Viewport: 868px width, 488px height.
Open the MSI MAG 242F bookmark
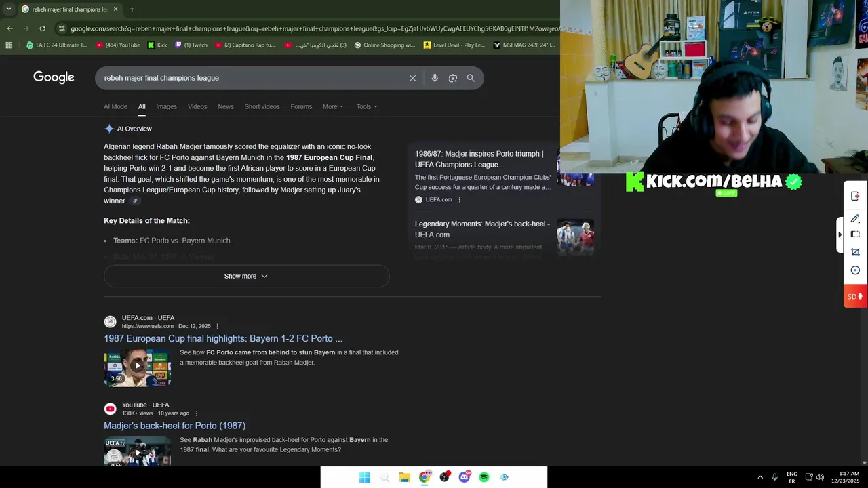coord(524,45)
